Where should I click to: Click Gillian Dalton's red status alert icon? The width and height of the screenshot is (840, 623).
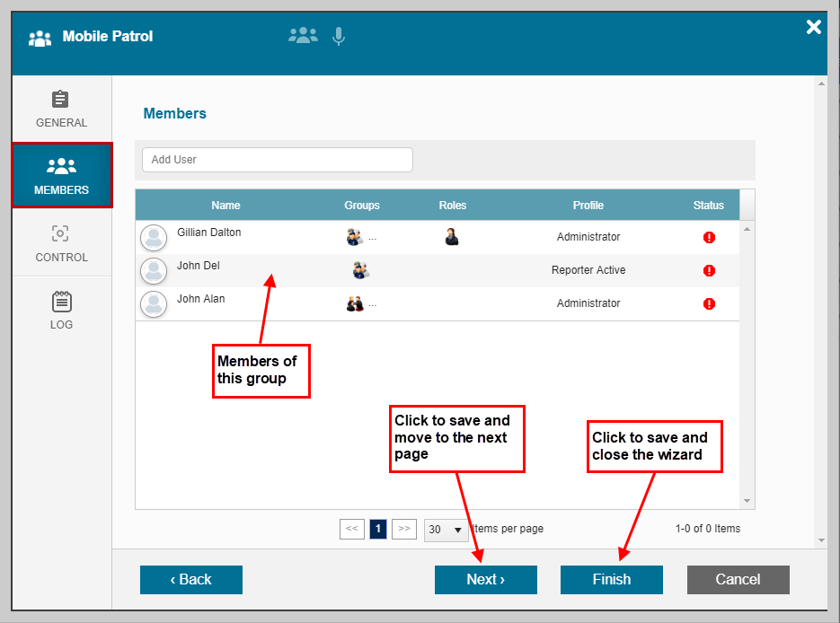[709, 237]
